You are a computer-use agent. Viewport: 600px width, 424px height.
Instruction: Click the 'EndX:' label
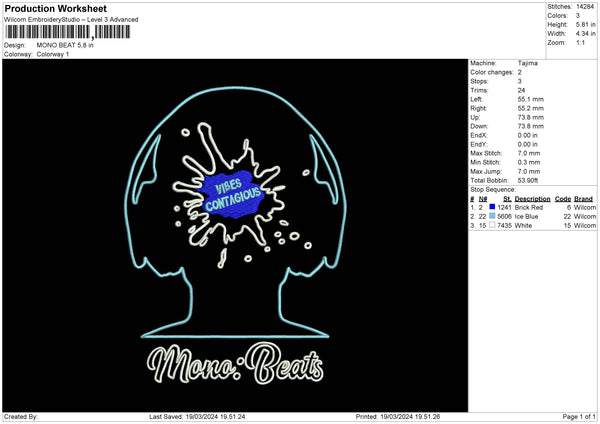479,135
